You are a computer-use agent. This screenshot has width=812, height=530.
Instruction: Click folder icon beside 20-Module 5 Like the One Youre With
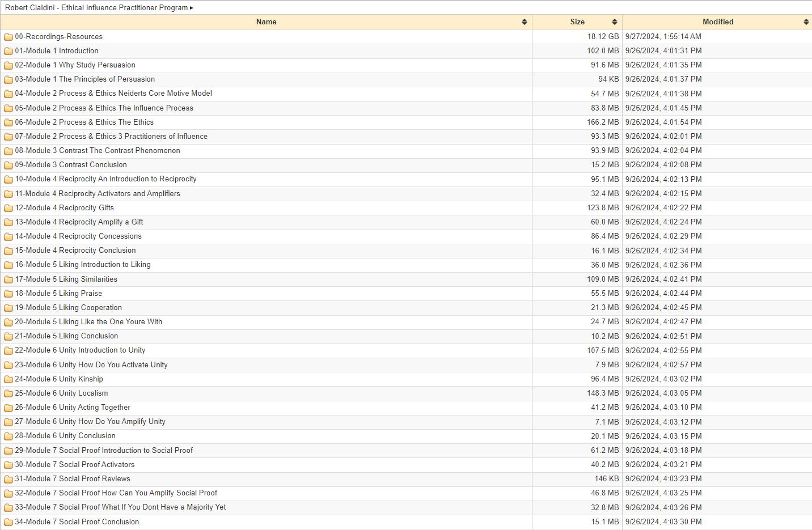pyautogui.click(x=9, y=322)
